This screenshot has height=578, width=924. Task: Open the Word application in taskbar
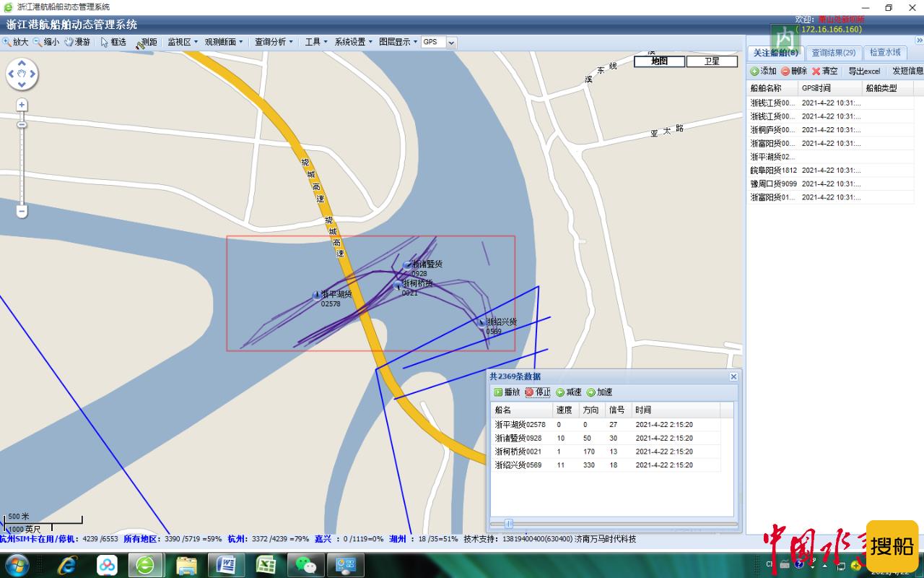225,564
